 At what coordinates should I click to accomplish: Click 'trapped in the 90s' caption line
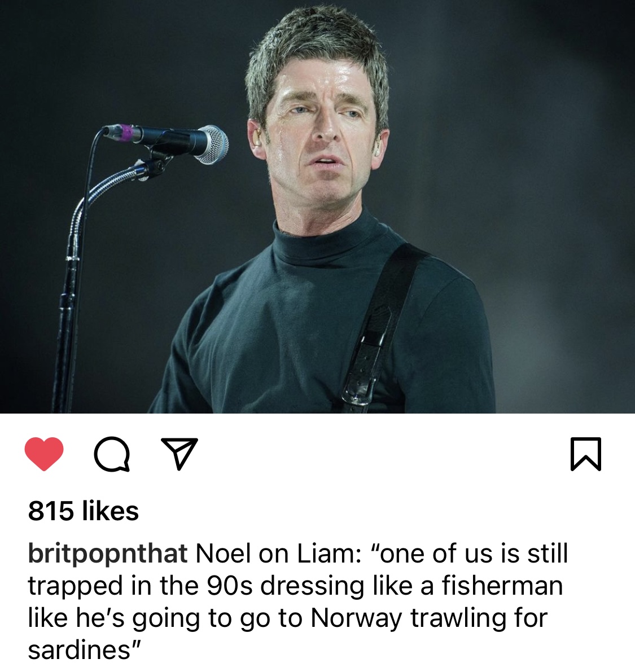tap(141, 586)
